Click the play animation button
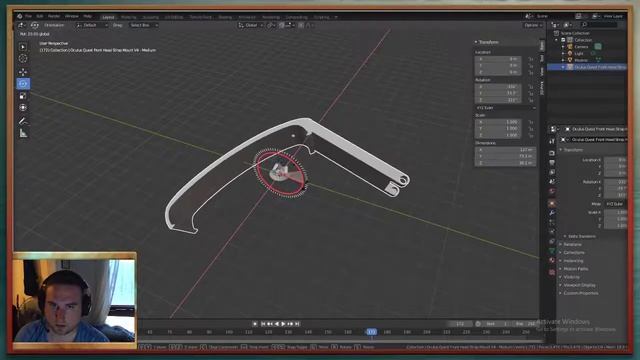The width and height of the screenshot is (640, 360). tap(283, 324)
